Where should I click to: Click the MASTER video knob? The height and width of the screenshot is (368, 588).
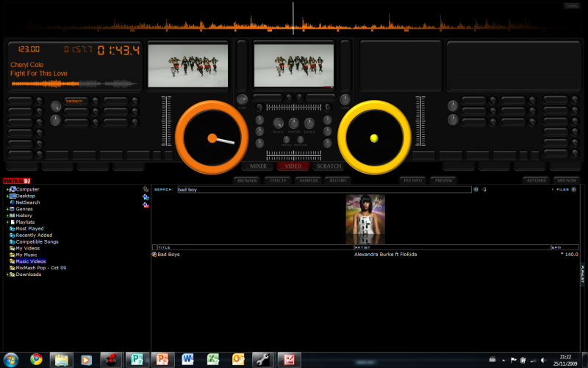pos(293,123)
